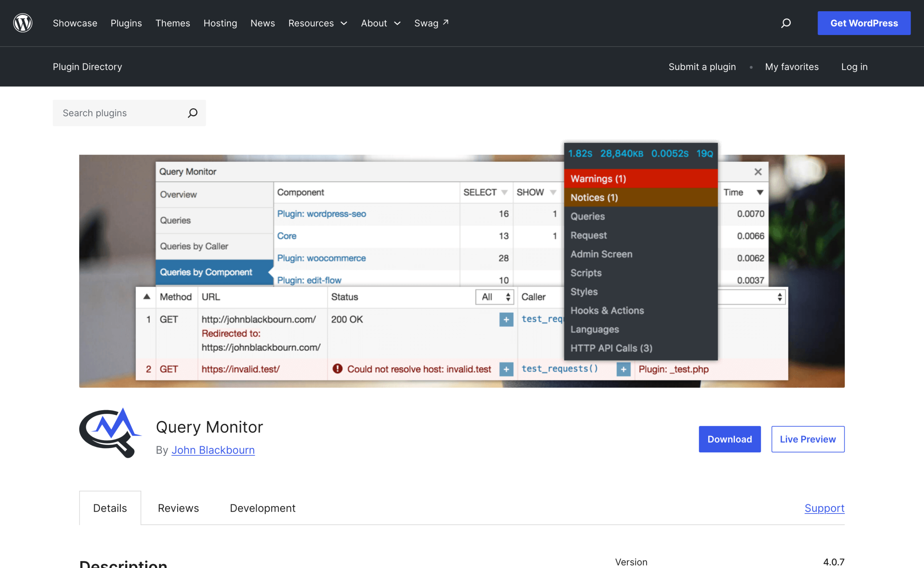Switch to the Reviews tab
The height and width of the screenshot is (568, 924).
coord(178,508)
